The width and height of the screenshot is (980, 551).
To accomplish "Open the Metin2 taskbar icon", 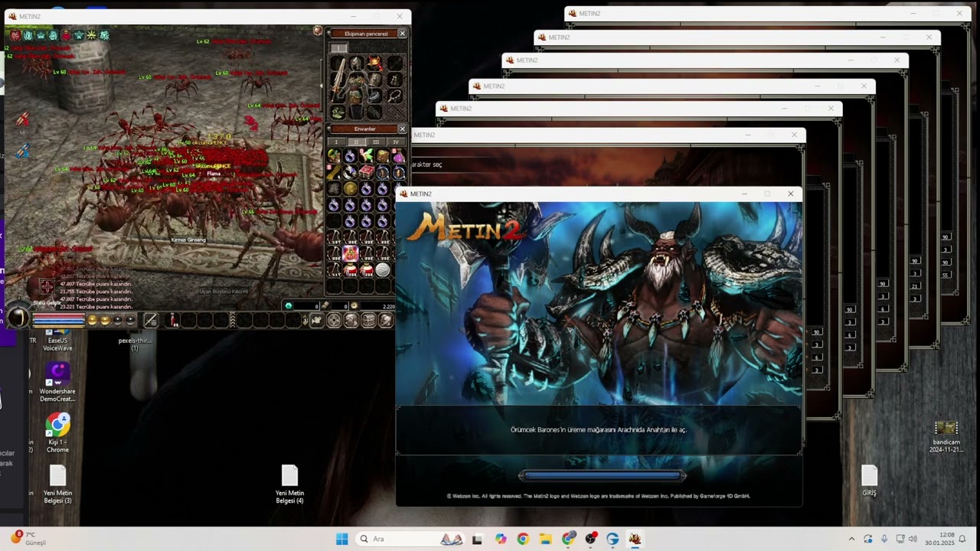I will click(x=635, y=539).
